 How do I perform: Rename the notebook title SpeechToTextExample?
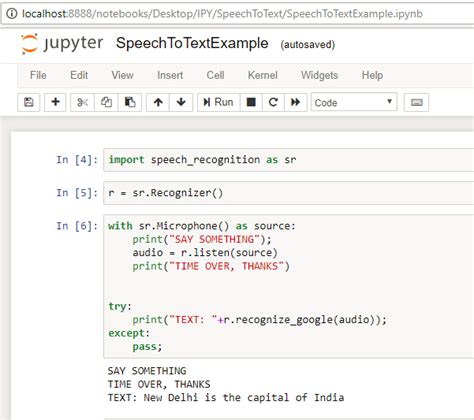click(192, 43)
